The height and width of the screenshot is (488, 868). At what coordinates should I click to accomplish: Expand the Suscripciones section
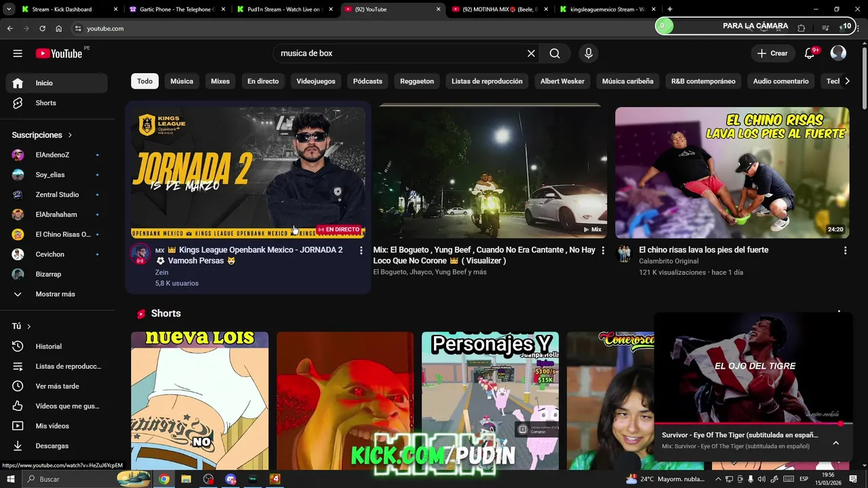coord(42,135)
